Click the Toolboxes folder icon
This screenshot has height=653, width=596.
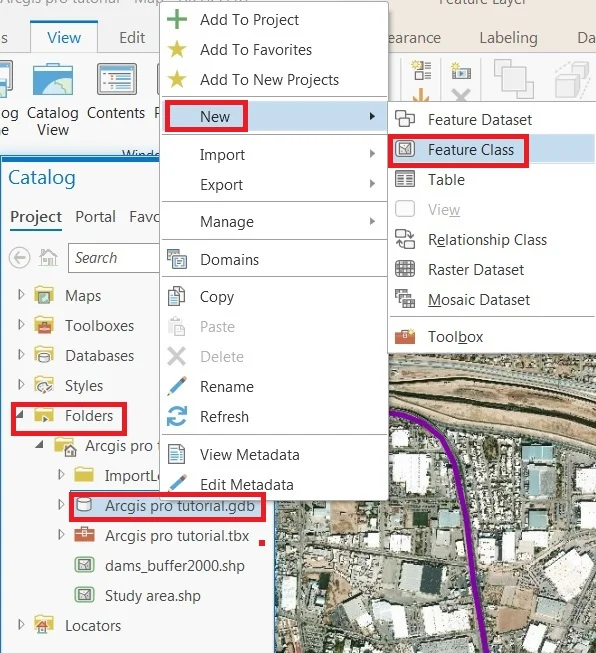tap(44, 325)
